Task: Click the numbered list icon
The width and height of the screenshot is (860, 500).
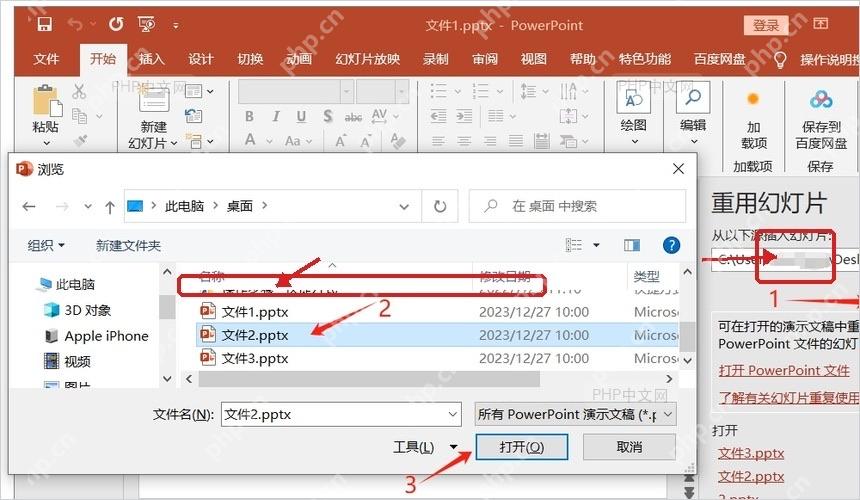Action: point(481,90)
